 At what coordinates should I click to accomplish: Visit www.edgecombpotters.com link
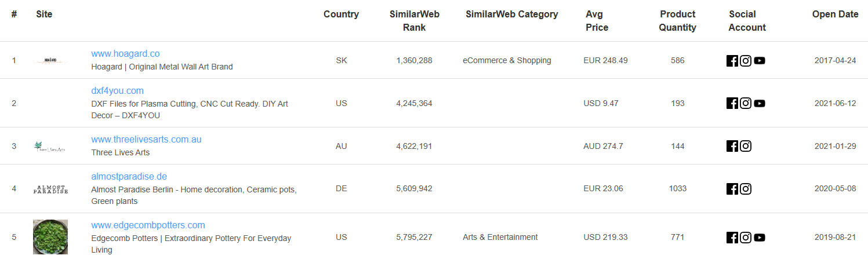pos(148,225)
